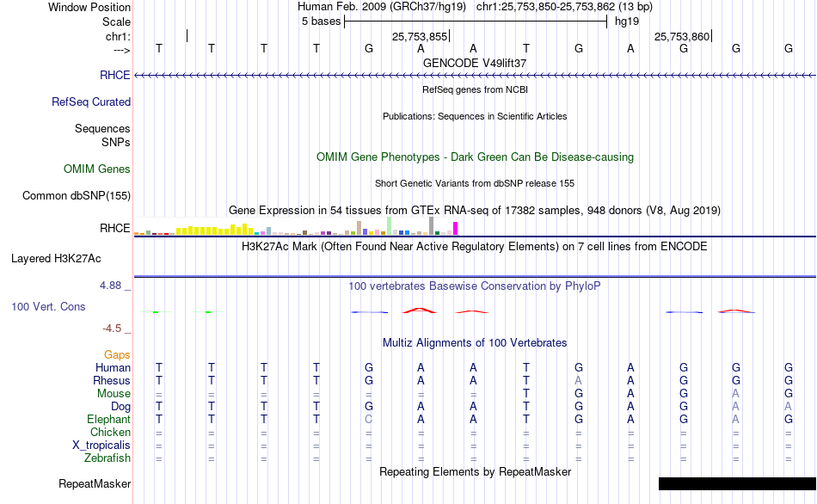Select the X_tropicalis species row label

[x=101, y=446]
